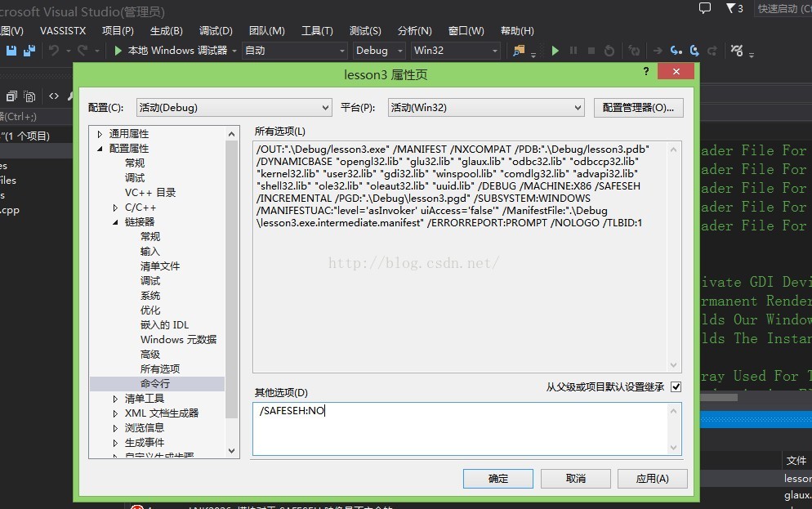Select 嵌入的 IDL in the tree
The height and width of the screenshot is (509, 812).
point(165,324)
